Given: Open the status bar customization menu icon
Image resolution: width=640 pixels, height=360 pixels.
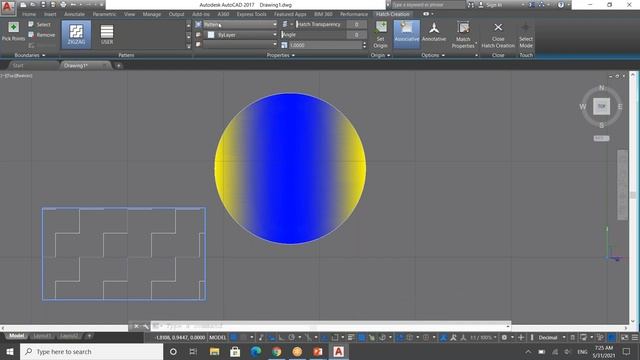Looking at the screenshot, I should (x=635, y=338).
